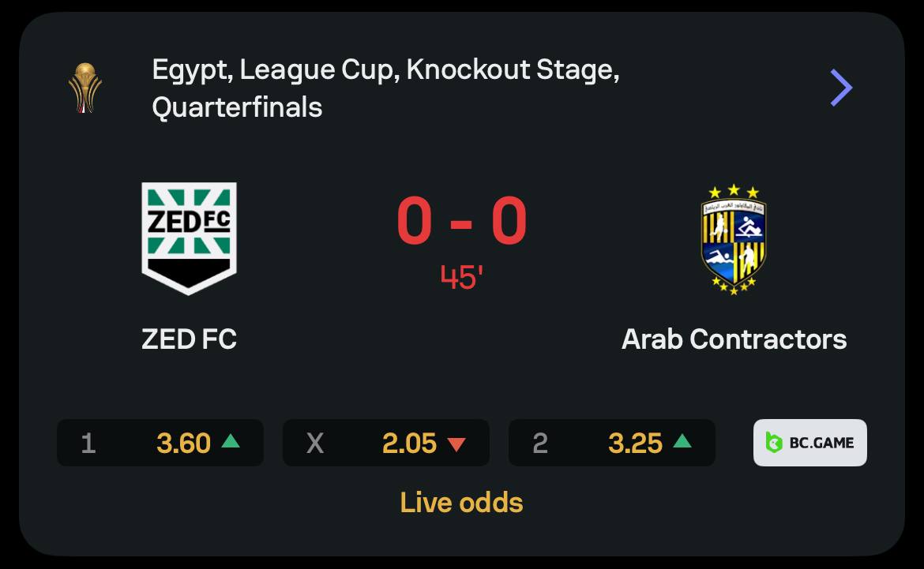Image resolution: width=924 pixels, height=569 pixels.
Task: Click the Egypt League Cup trophy icon
Action: [84, 88]
